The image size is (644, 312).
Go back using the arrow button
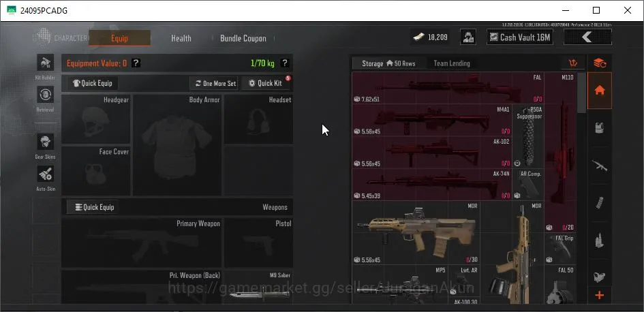click(x=587, y=37)
